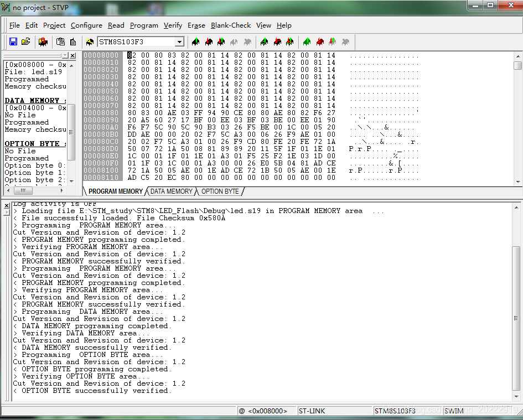Click address row 00008080 in hex view
The image size is (523, 420).
101,113
